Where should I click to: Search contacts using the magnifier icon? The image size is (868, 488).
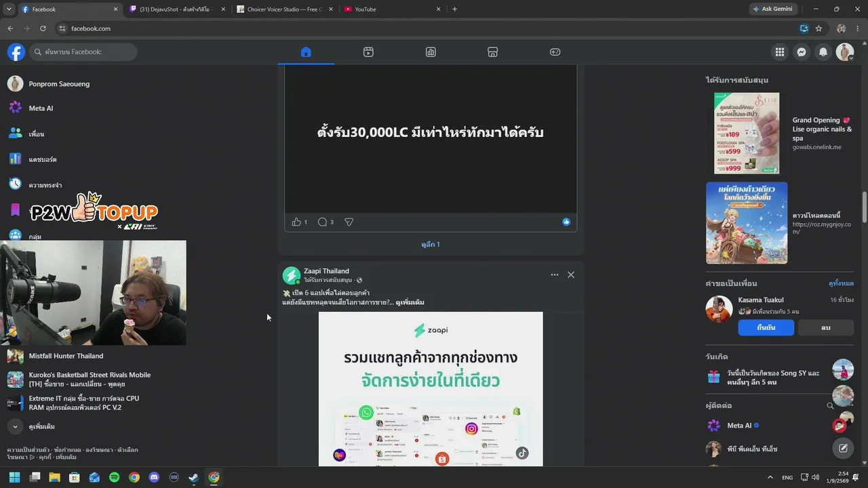(830, 405)
